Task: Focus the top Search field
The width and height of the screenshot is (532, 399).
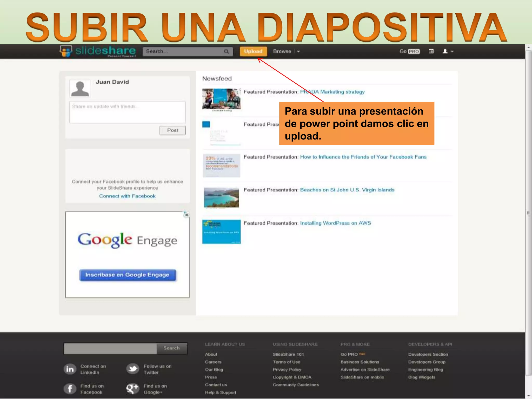Action: [188, 51]
